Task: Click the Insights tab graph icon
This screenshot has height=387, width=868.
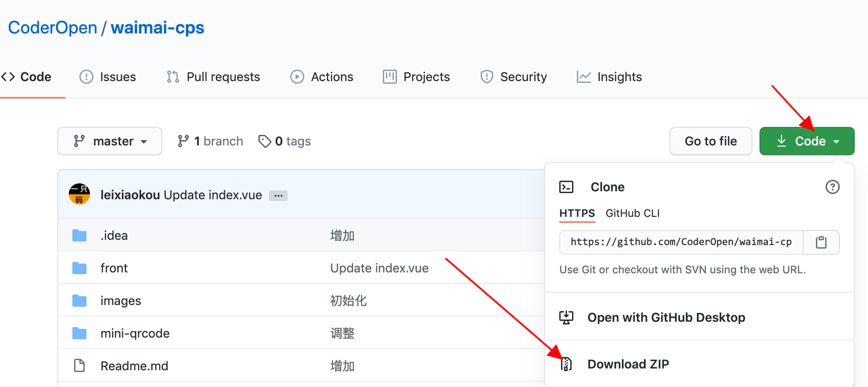Action: (584, 77)
